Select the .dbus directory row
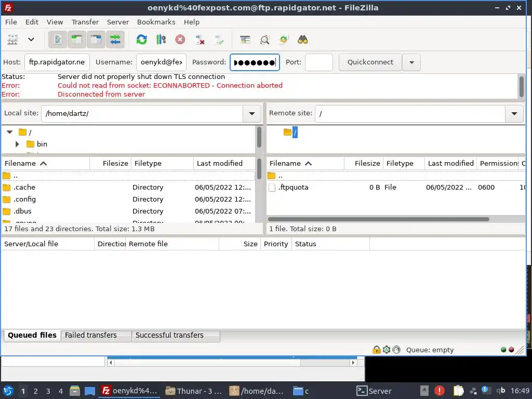This screenshot has height=399, width=532. 128,211
